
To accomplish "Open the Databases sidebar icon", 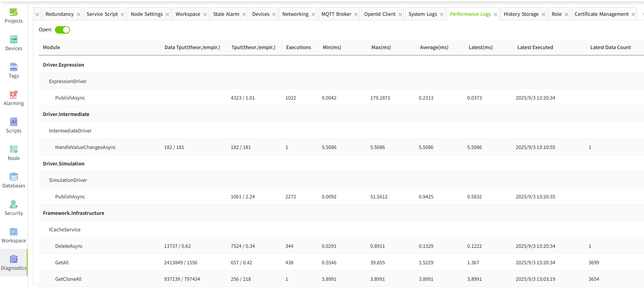I will point(14,177).
